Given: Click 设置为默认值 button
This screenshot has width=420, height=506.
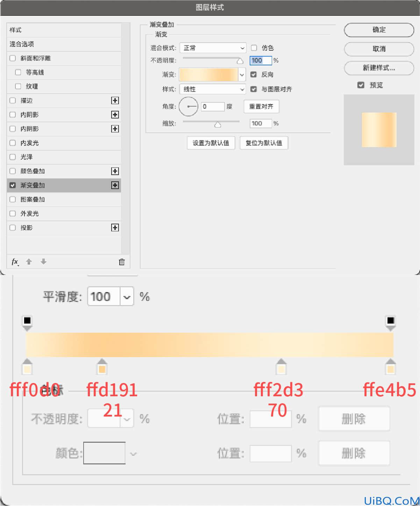Looking at the screenshot, I should 211,143.
